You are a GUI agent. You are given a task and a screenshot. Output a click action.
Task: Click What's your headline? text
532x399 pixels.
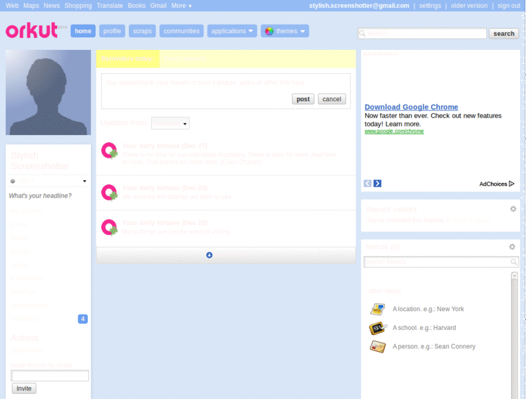tap(40, 196)
